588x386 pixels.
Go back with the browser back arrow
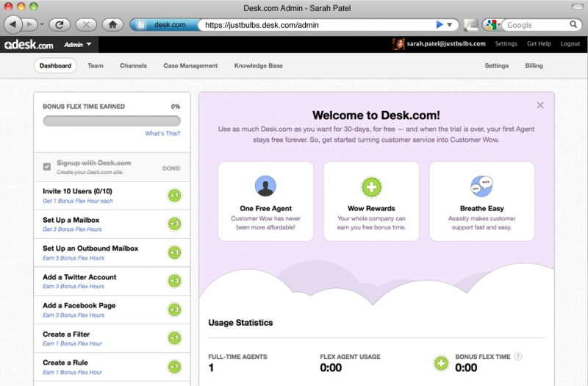12,25
